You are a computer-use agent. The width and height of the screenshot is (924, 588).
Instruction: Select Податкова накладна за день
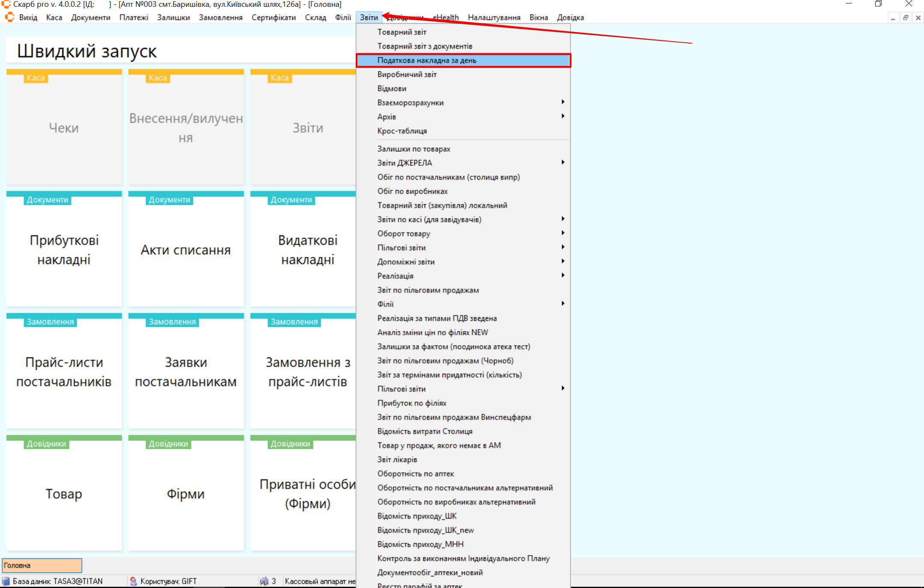point(427,60)
